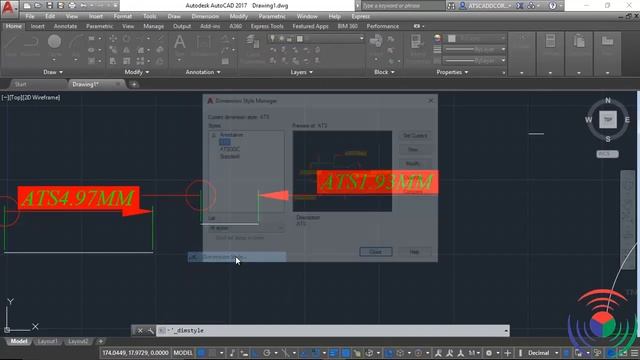The width and height of the screenshot is (640, 360).
Task: Click the New file icon in quick access toolbar
Action: pyautogui.click(x=27, y=6)
